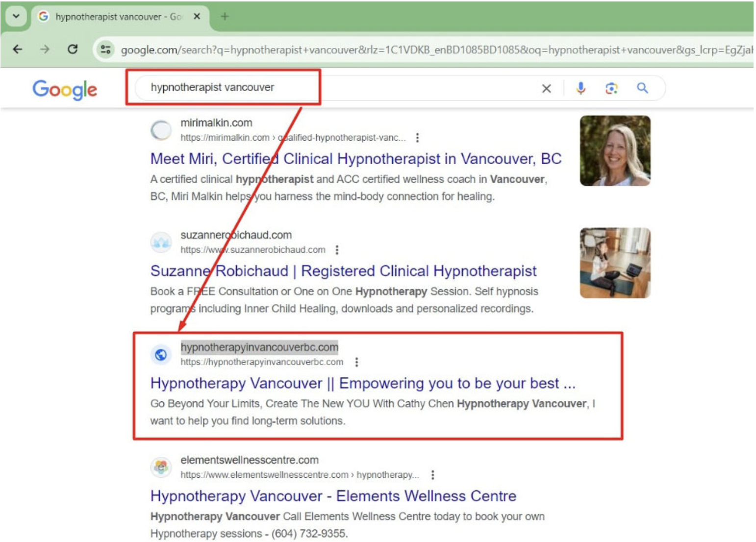Open a new tab with plus button

[225, 17]
